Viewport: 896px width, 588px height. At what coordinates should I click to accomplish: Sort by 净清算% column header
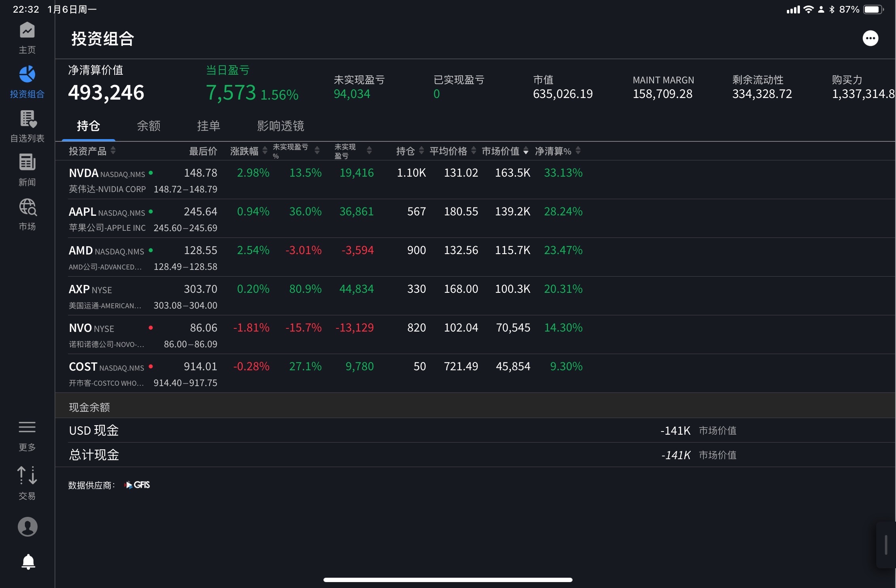click(x=558, y=151)
